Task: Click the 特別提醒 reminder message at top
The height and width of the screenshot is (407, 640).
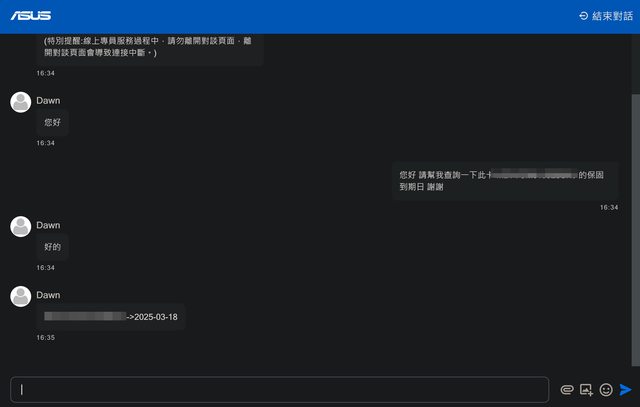Action: pyautogui.click(x=150, y=47)
